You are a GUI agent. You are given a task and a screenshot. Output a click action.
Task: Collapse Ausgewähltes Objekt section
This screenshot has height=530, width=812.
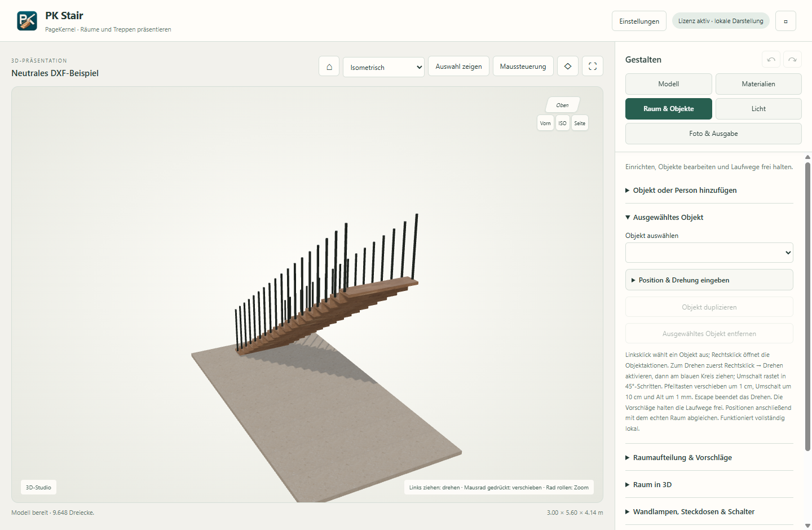click(709, 217)
